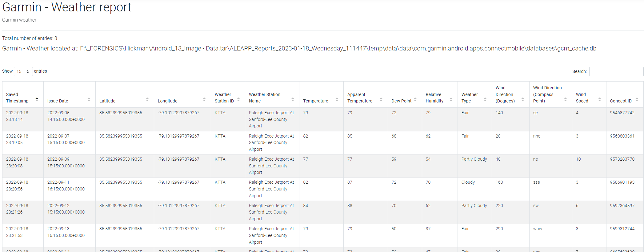
Task: Select issue date 2022-09-07 15:15:00 cell
Action: pos(69,143)
